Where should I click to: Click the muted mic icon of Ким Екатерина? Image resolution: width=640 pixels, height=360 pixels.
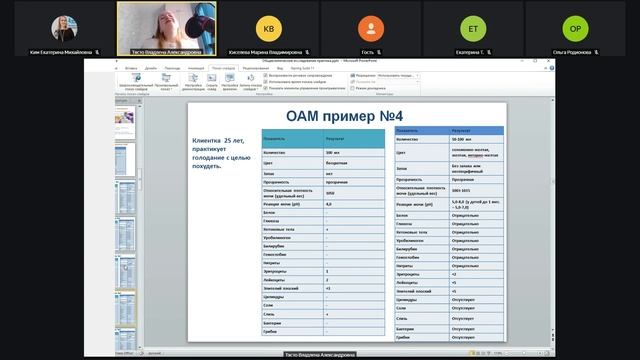click(97, 52)
